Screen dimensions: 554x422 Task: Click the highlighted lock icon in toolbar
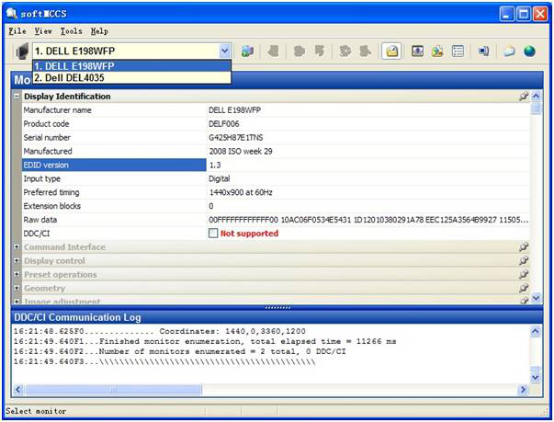point(391,52)
